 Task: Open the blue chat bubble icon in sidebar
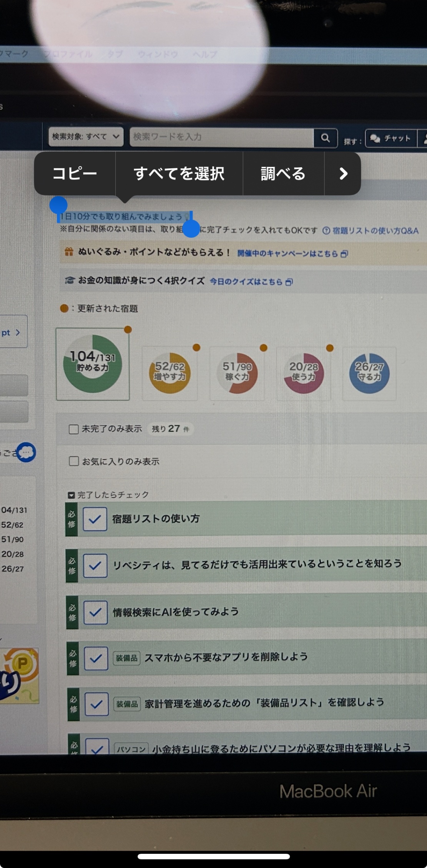(x=26, y=452)
